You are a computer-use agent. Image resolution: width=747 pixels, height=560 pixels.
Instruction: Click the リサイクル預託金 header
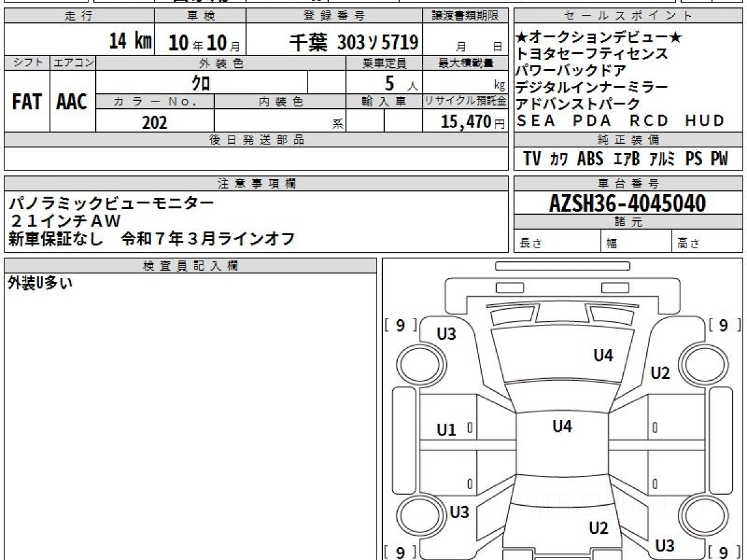click(466, 101)
